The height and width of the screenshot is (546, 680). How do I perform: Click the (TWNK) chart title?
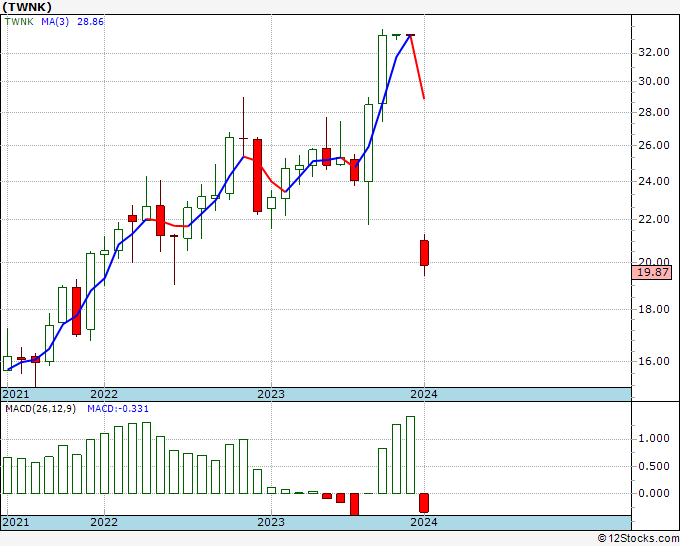pos(27,7)
